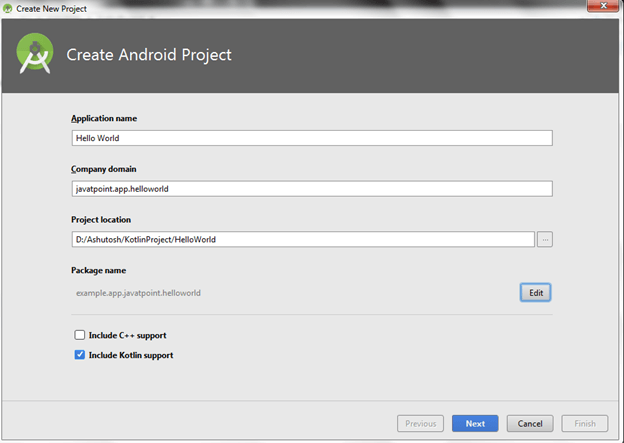The height and width of the screenshot is (443, 624).
Task: Click the Create Android Project heading
Action: 149,55
